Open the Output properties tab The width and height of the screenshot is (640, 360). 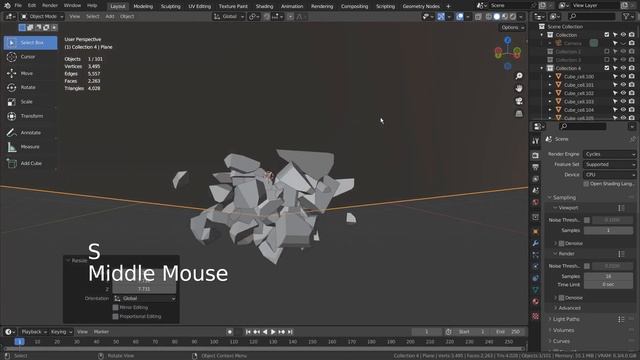tap(536, 167)
